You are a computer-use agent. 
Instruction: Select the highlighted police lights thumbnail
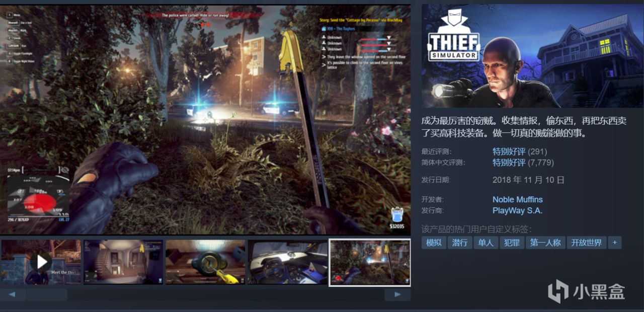point(370,262)
